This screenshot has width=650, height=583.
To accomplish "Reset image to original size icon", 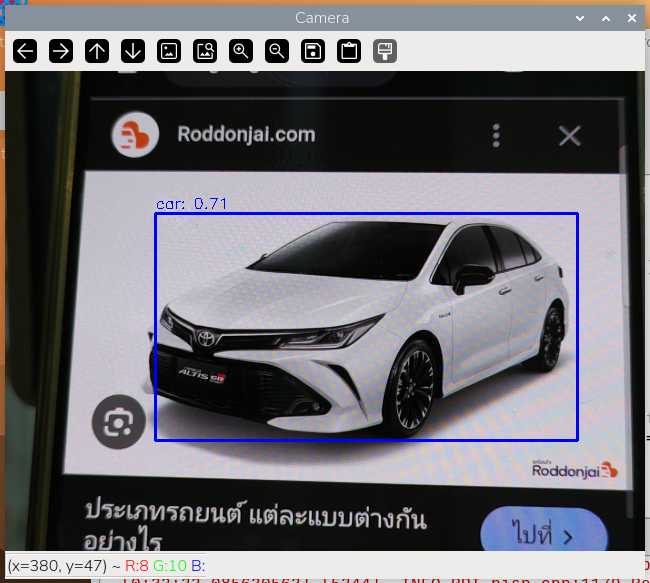I will [169, 51].
